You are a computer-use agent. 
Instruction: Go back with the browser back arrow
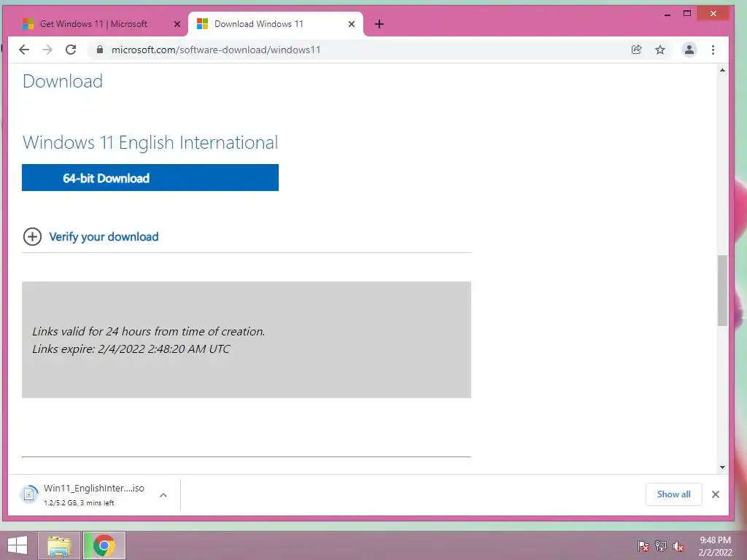point(24,50)
